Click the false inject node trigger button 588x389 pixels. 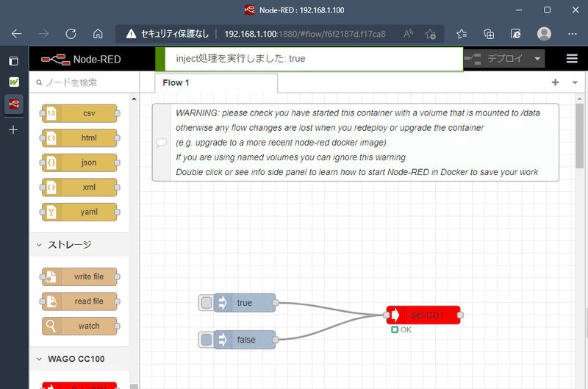point(207,340)
